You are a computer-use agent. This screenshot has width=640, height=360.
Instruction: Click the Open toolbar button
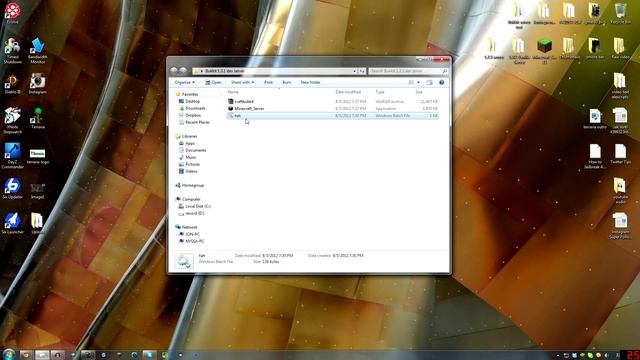tap(213, 82)
